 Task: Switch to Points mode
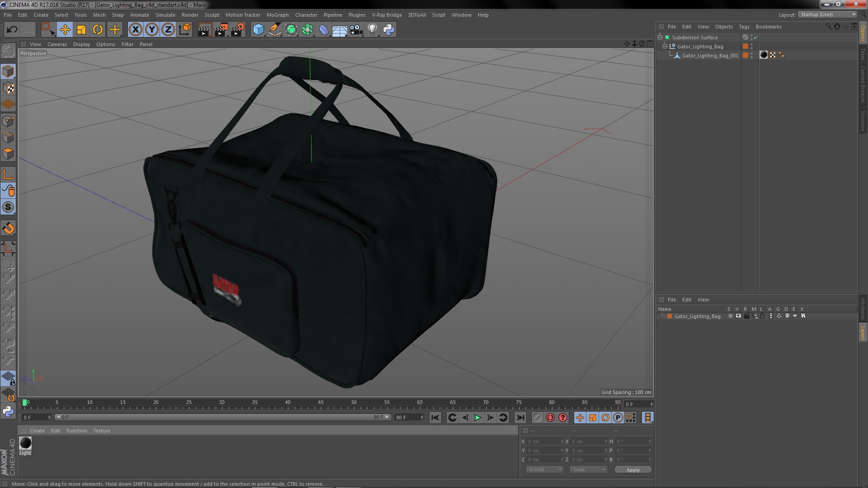click(8, 121)
